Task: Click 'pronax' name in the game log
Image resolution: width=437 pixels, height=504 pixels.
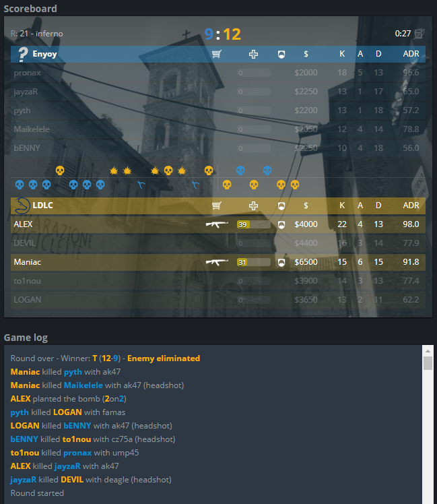Action: (x=77, y=453)
